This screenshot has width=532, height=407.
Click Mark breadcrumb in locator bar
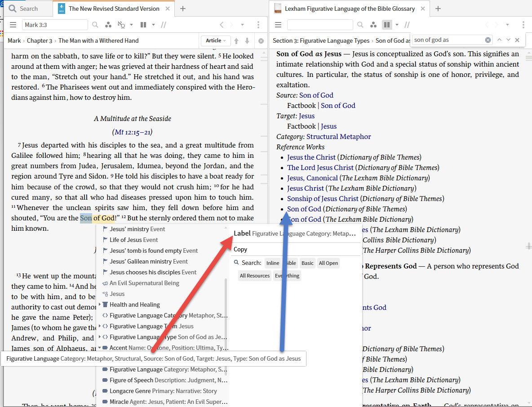click(x=14, y=41)
